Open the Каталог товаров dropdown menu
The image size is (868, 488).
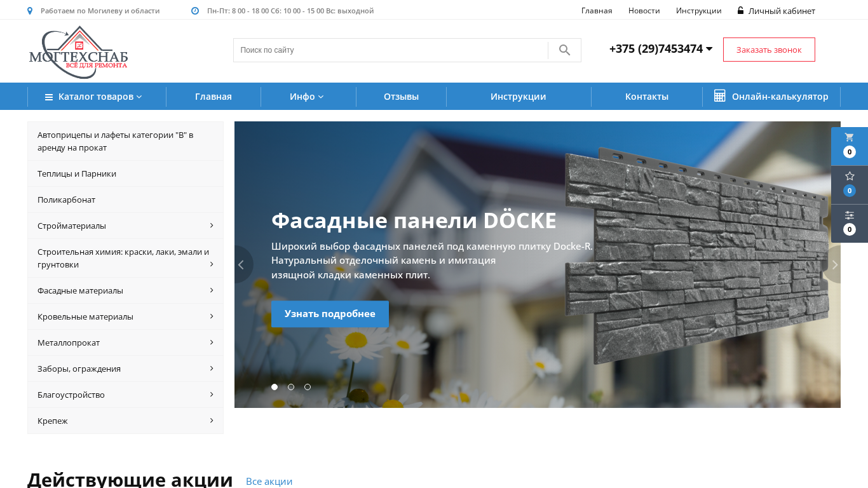[x=94, y=97]
